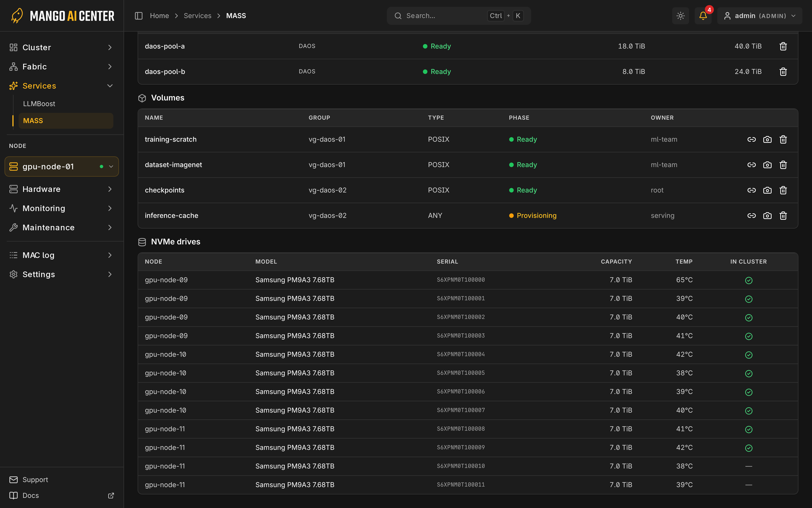Click the Provisioning phase status
This screenshot has width=812, height=508.
(532, 216)
